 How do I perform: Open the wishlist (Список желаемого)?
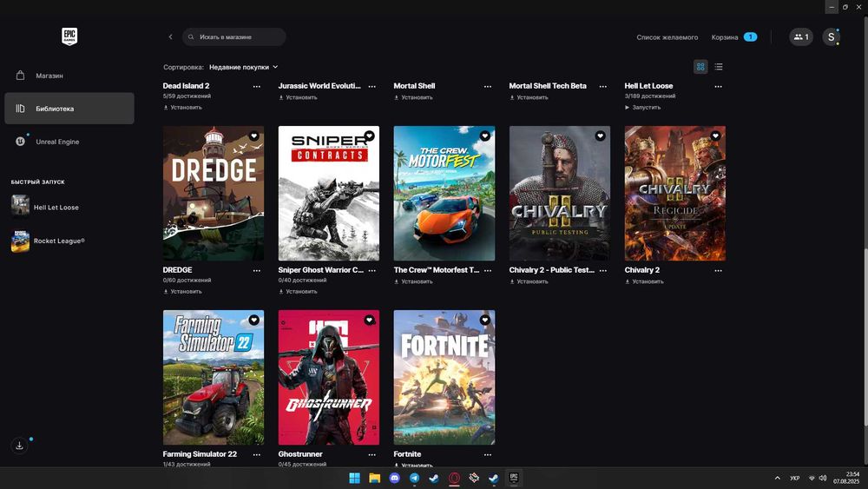[x=667, y=37]
